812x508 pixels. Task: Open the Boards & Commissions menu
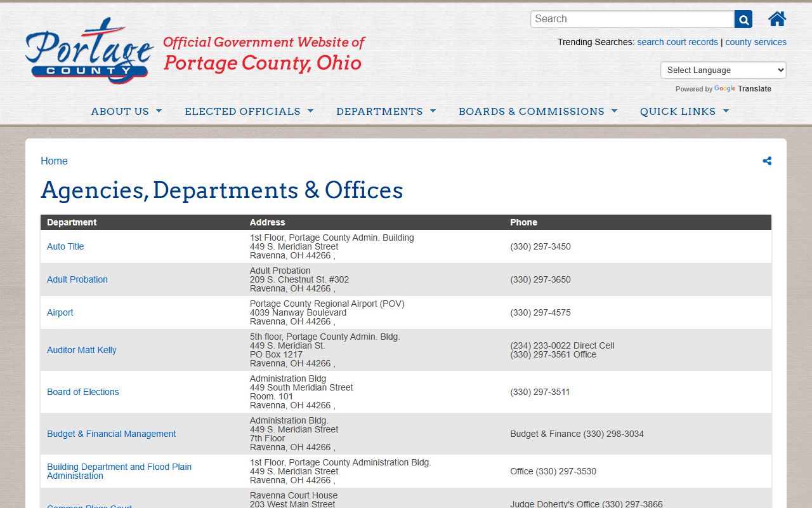(x=537, y=111)
